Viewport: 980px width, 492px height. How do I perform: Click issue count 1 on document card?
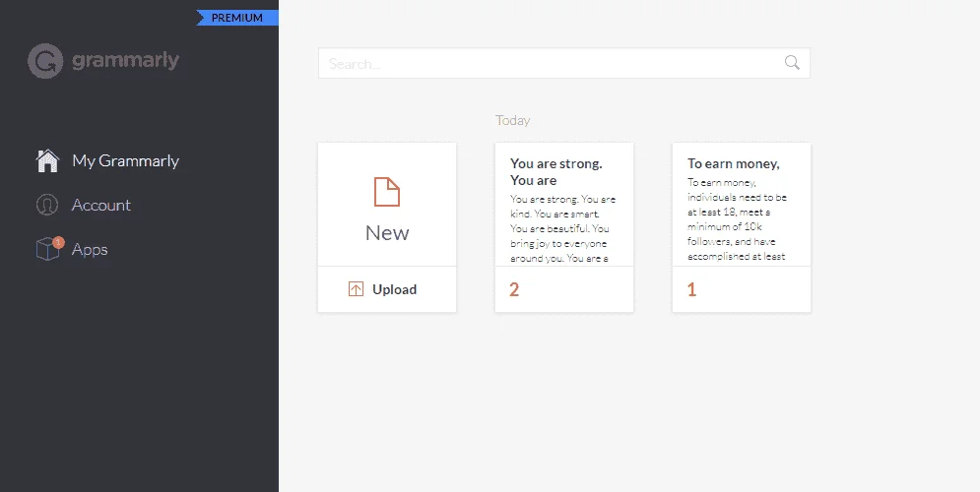[691, 289]
